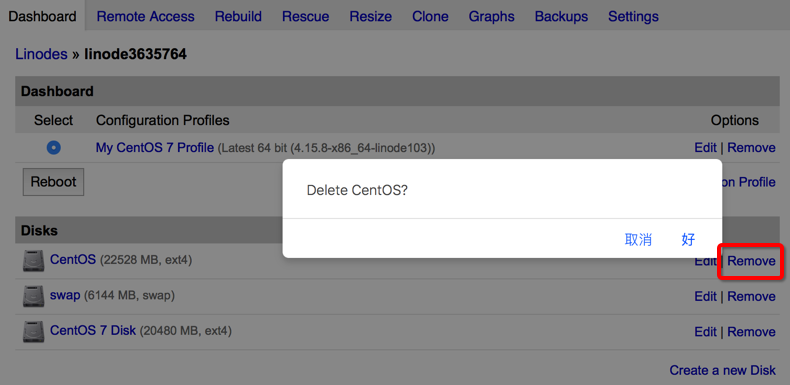Go to the Resize tab

371,17
